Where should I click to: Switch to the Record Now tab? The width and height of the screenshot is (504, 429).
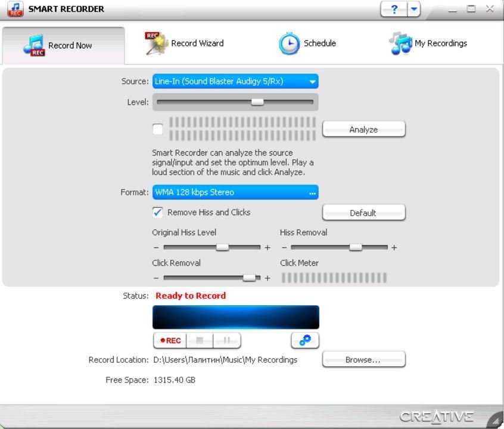point(63,45)
